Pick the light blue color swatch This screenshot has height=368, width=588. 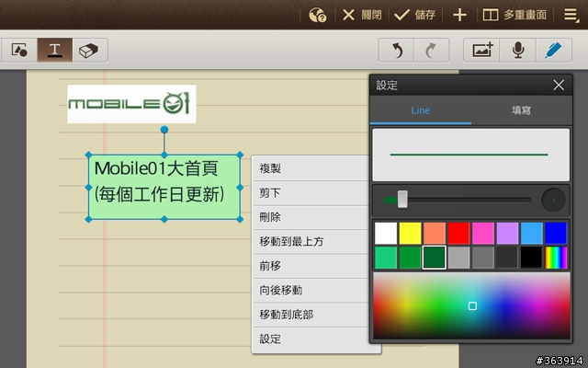tap(532, 233)
